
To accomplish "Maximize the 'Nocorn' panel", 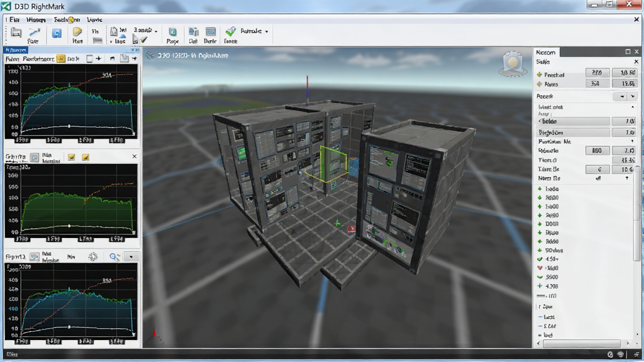I will tap(628, 52).
